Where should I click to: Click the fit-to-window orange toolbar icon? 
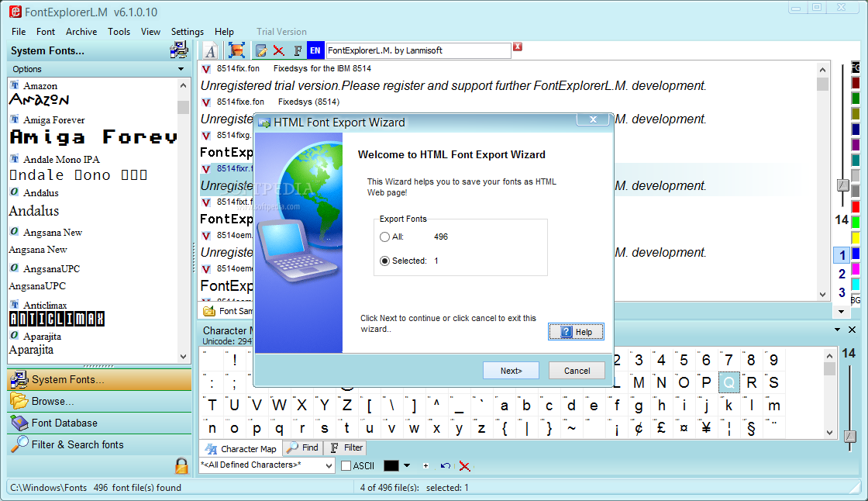pos(236,50)
